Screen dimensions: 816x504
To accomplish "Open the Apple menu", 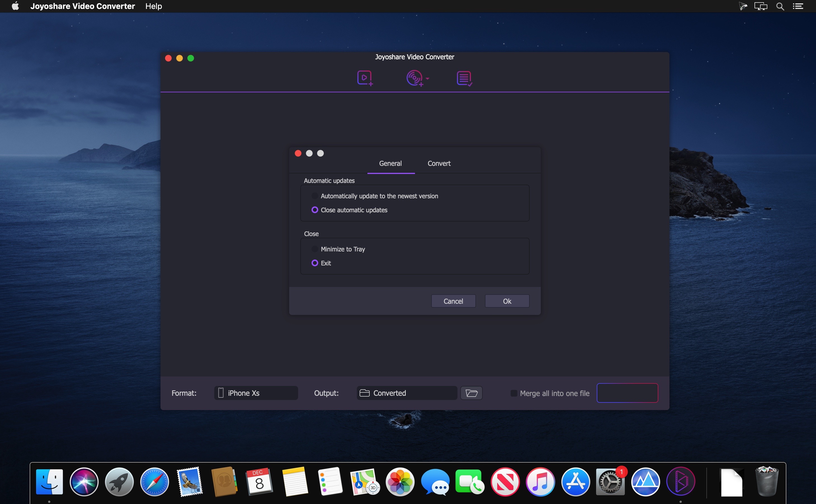I will [x=15, y=6].
